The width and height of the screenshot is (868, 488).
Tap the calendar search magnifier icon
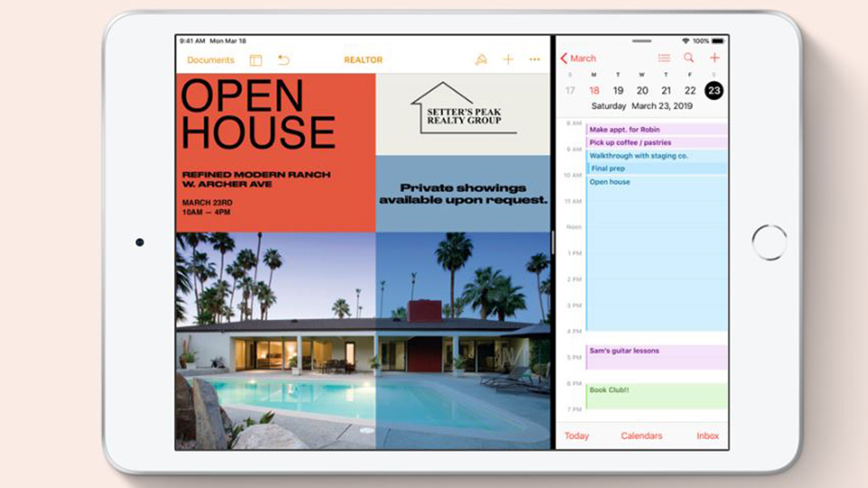pos(689,59)
